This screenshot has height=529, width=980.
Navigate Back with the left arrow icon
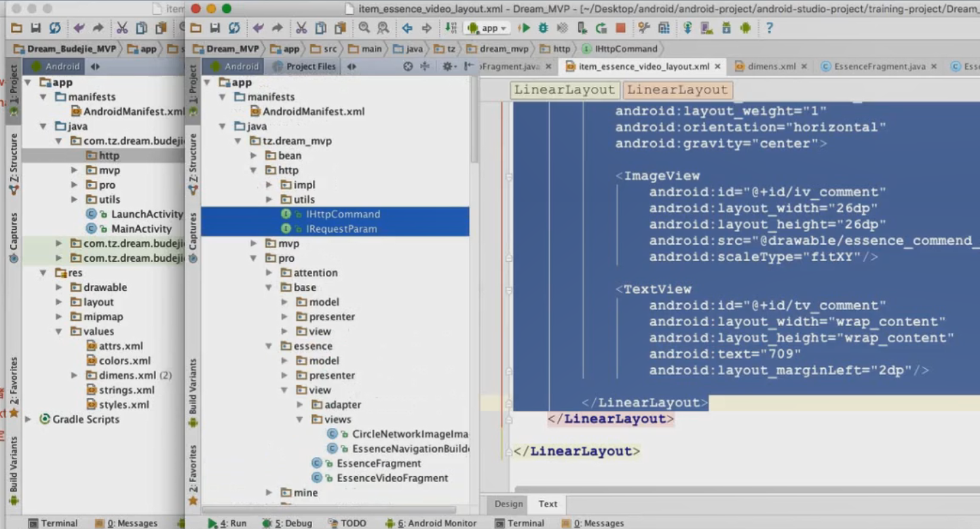pyautogui.click(x=407, y=28)
